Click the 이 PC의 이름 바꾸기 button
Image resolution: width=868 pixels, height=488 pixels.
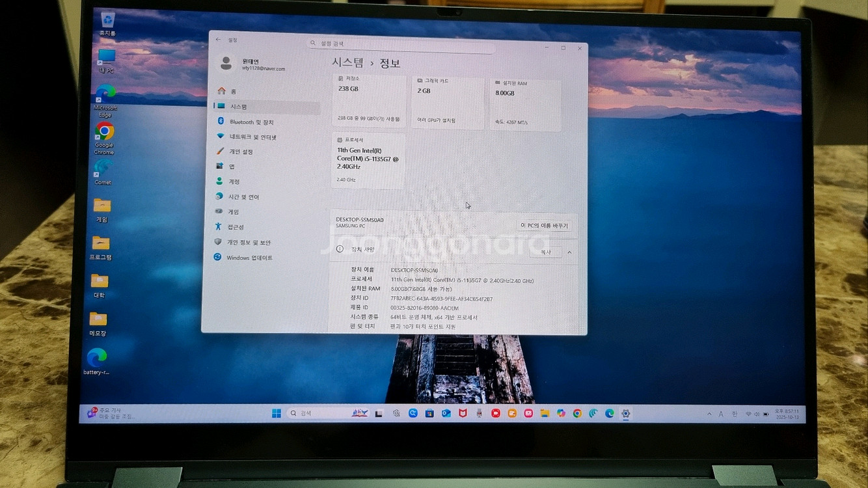point(544,226)
